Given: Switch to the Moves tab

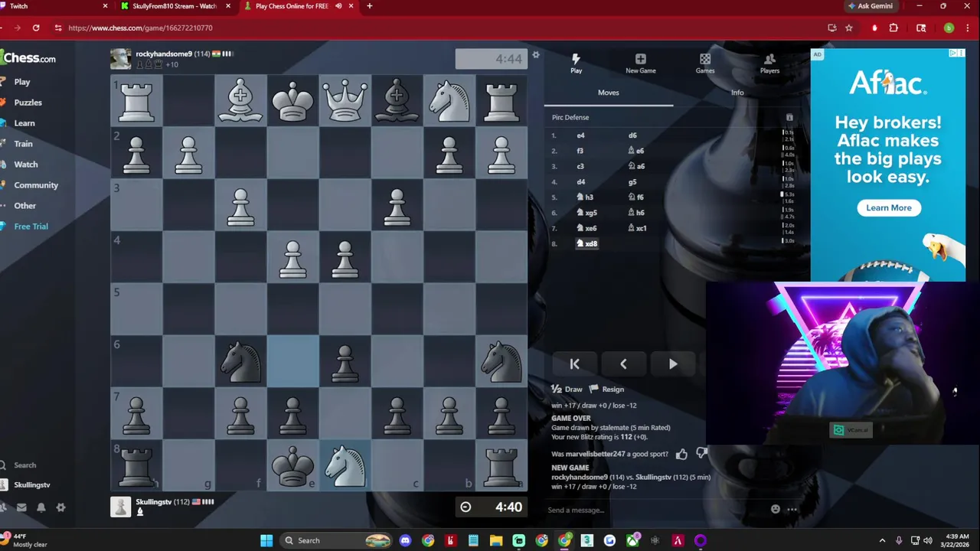Looking at the screenshot, I should 609,93.
